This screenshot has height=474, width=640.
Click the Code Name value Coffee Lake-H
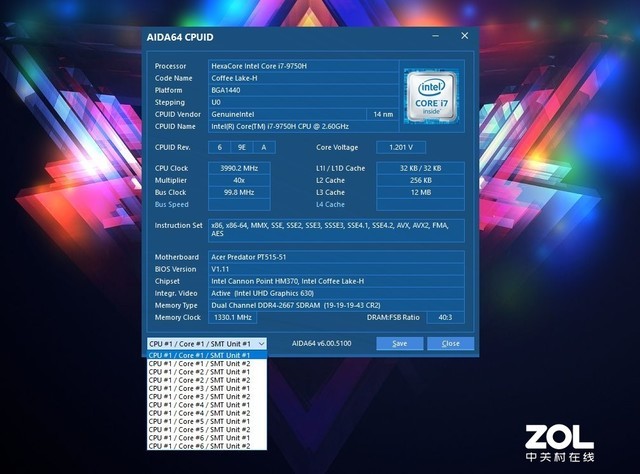pyautogui.click(x=303, y=78)
